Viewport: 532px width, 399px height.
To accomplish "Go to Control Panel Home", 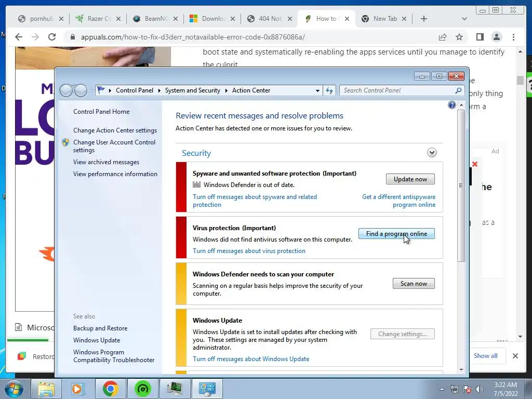I will (x=101, y=112).
